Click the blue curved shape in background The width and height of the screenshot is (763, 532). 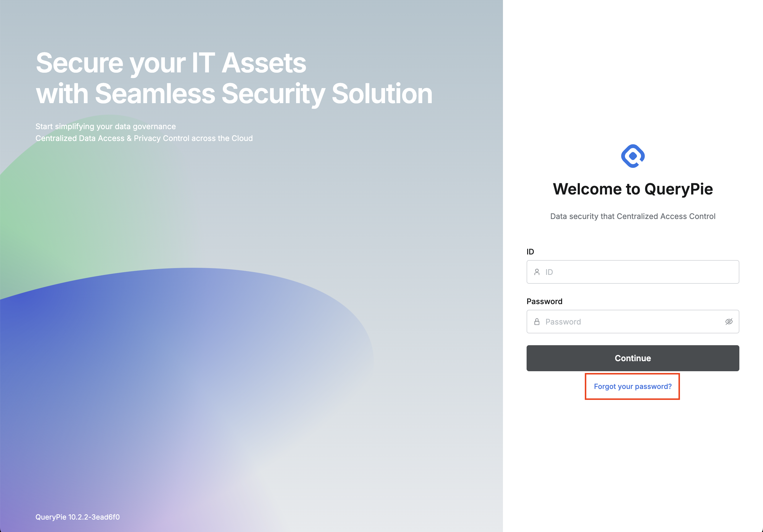[100, 349]
